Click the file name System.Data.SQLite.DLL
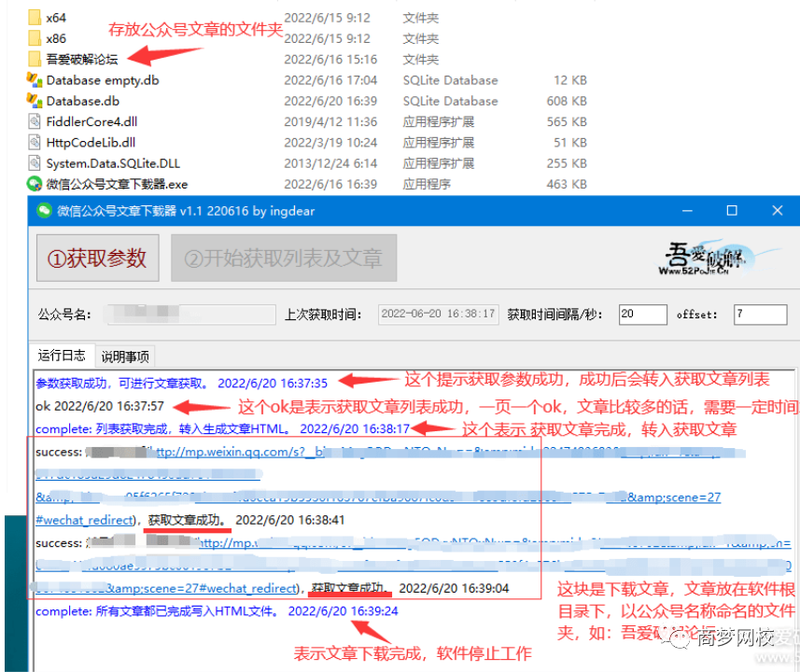 pos(113,163)
